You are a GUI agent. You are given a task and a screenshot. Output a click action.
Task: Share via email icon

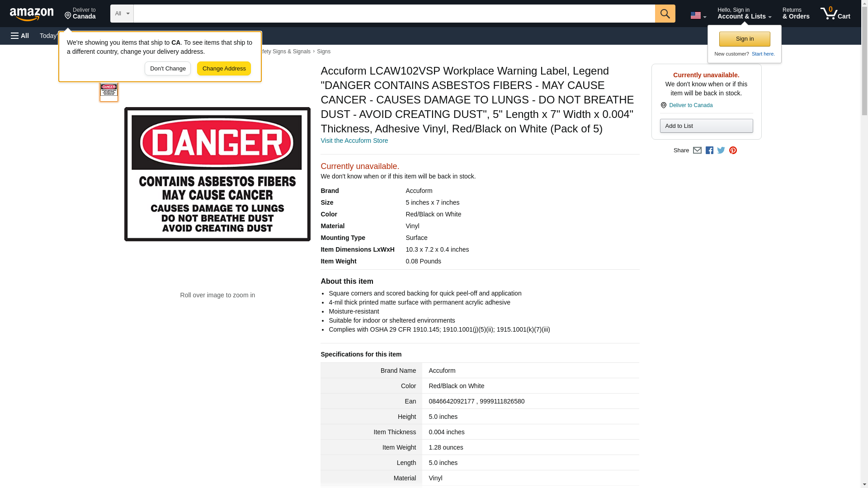[x=697, y=150]
